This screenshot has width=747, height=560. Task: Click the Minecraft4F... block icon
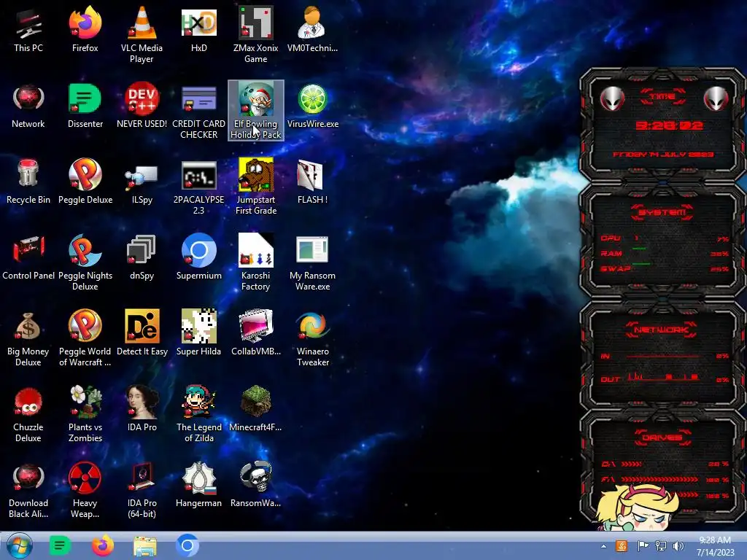click(x=256, y=409)
